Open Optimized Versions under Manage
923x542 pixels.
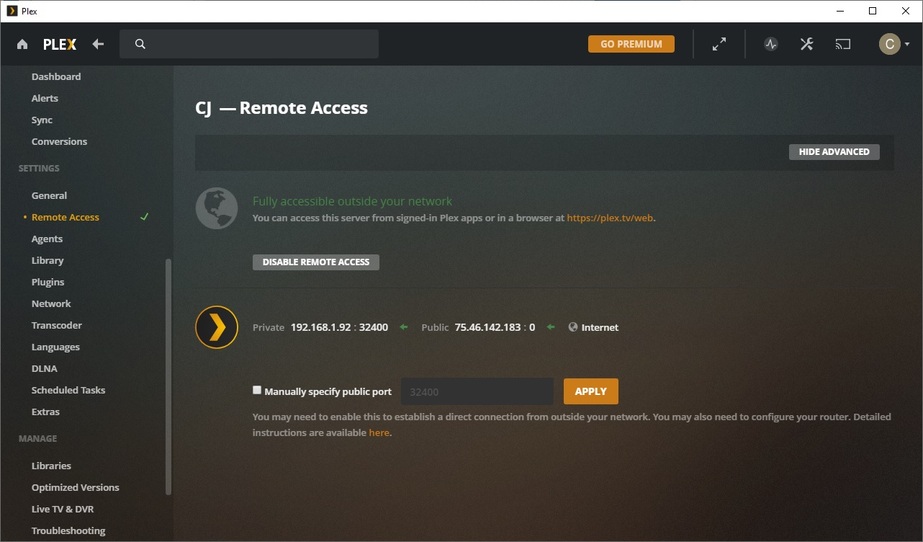75,488
